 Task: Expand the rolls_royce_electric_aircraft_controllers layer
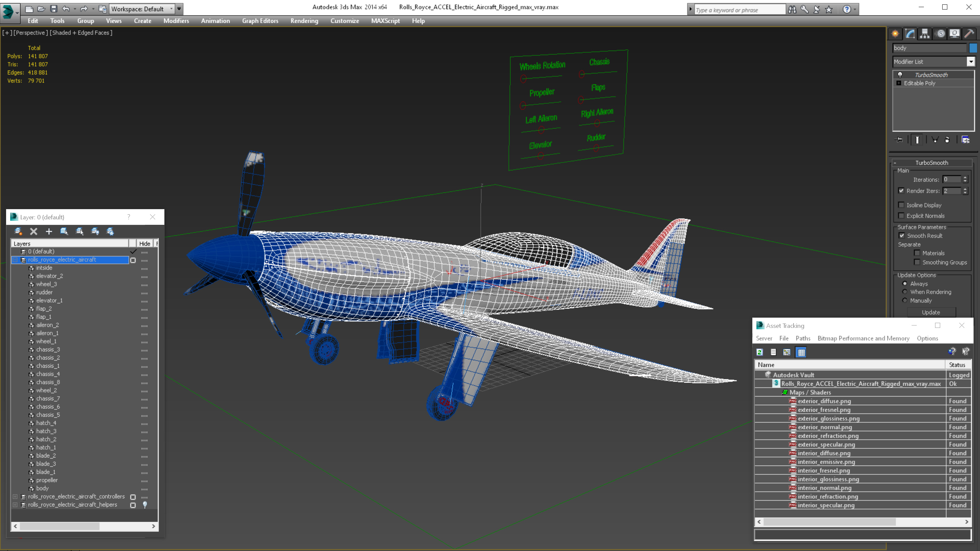point(15,497)
